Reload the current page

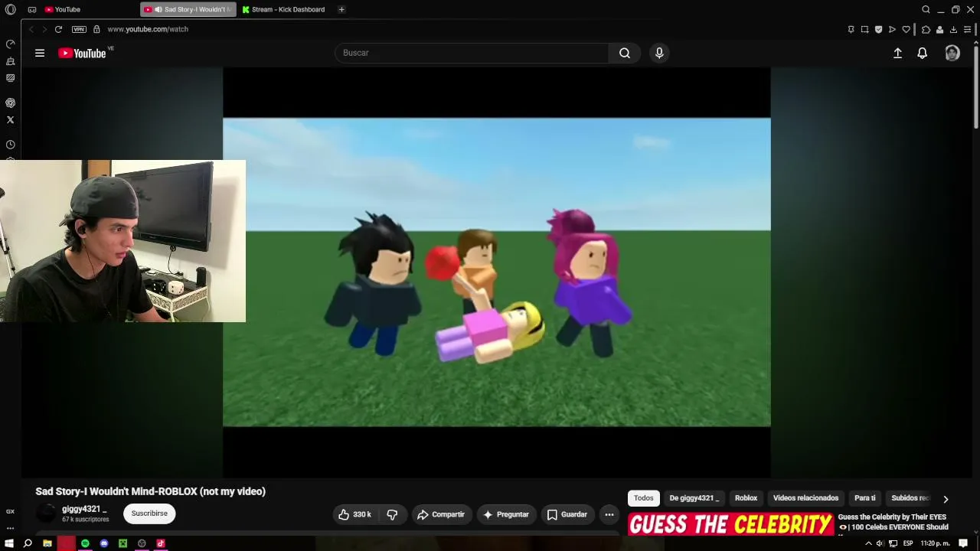58,29
